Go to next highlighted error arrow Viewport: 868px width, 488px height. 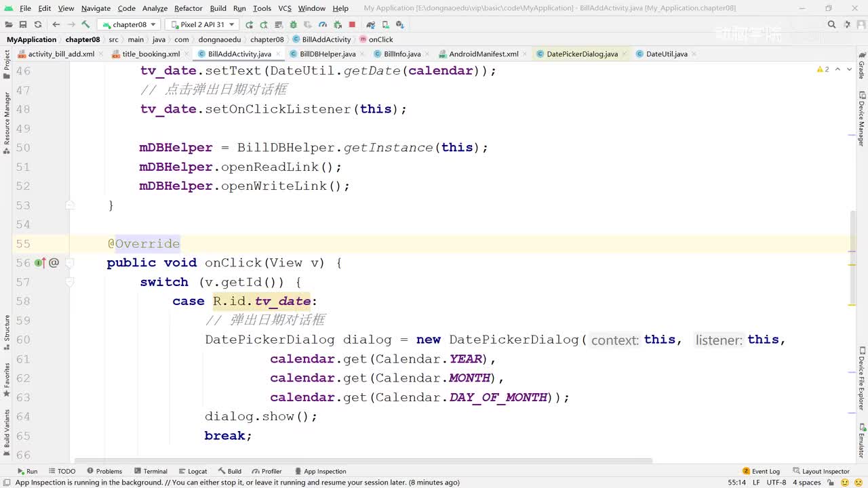pyautogui.click(x=849, y=69)
